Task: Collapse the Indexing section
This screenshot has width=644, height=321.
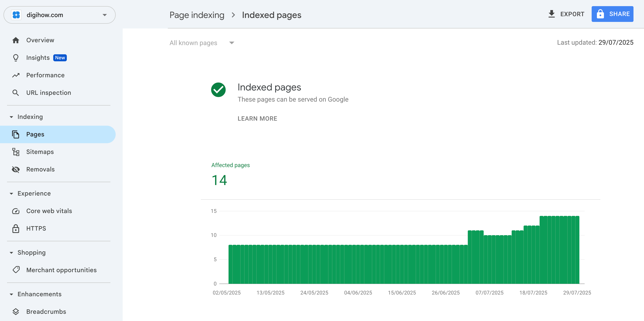Action: click(11, 117)
